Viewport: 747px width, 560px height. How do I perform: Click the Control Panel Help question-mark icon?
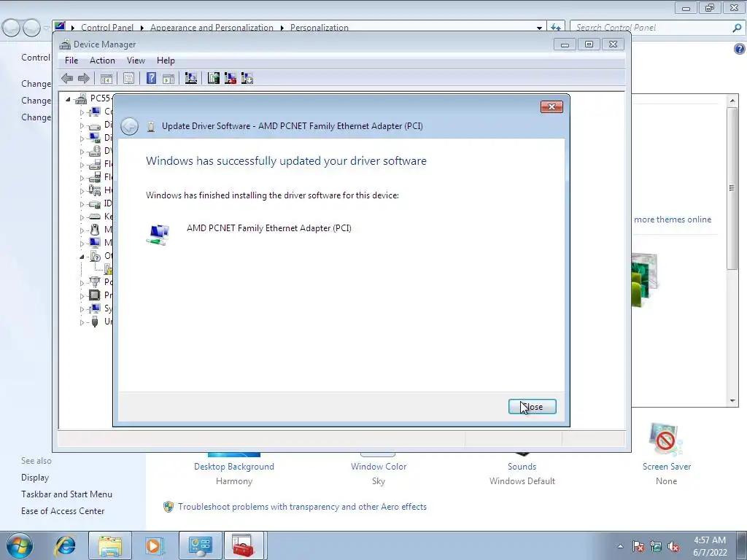tap(740, 49)
